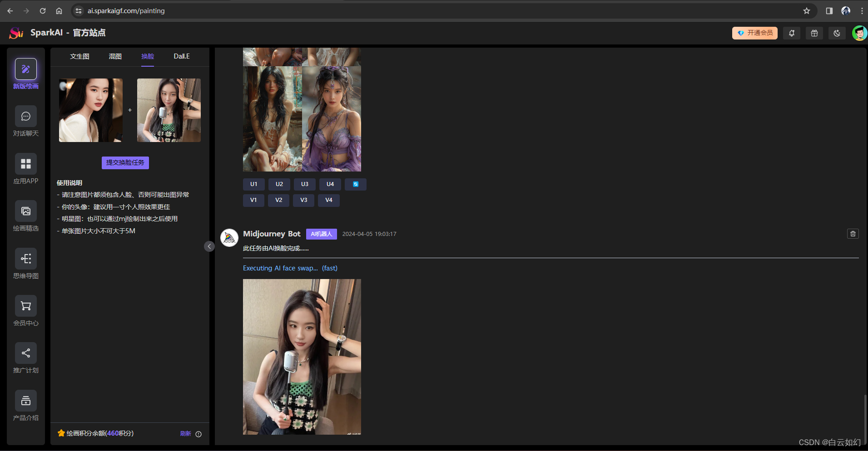Click the 此任务由AI换脸完成 message text
868x451 pixels.
pos(276,248)
